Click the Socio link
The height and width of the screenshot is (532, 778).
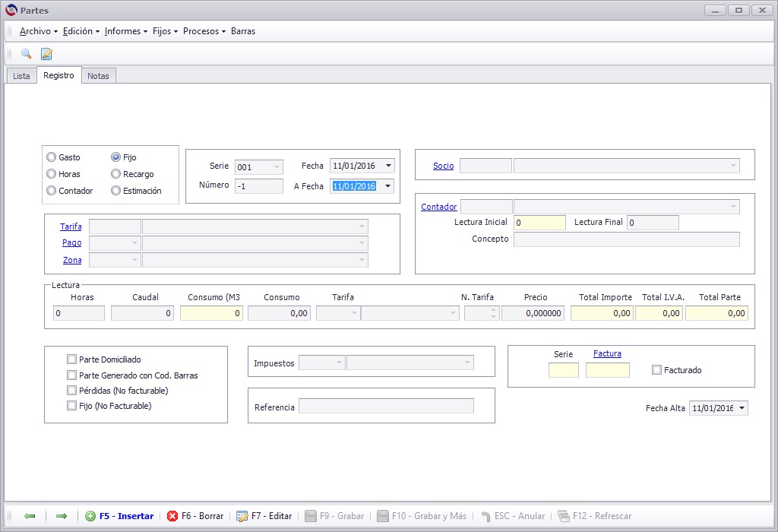click(x=443, y=166)
